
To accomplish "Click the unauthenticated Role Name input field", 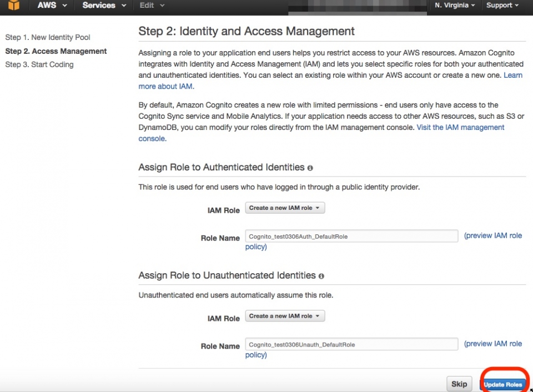I will 351,344.
